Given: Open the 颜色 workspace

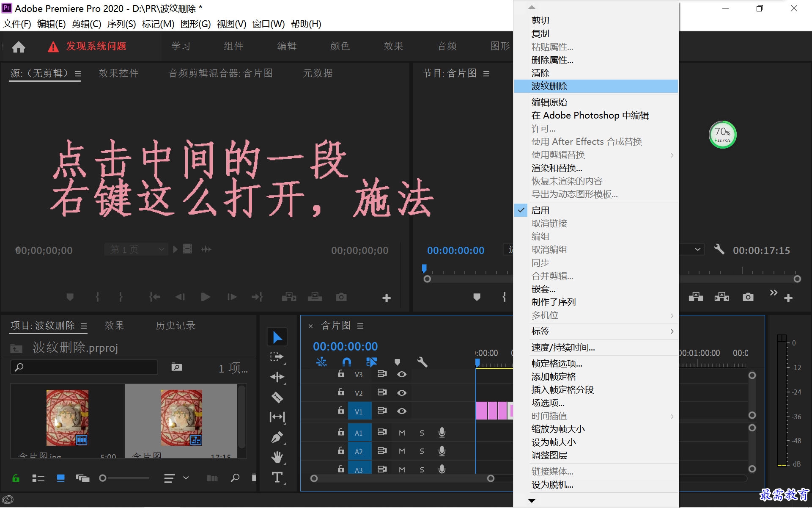Looking at the screenshot, I should point(340,46).
